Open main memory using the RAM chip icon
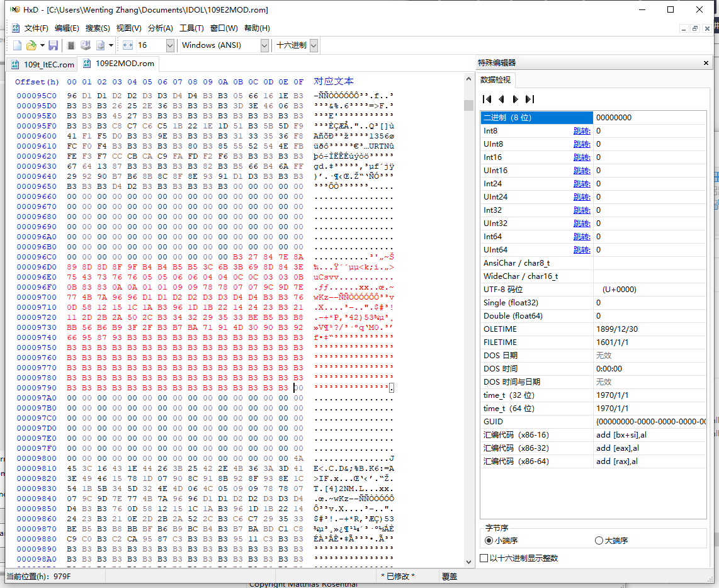The width and height of the screenshot is (719, 588). pos(71,45)
